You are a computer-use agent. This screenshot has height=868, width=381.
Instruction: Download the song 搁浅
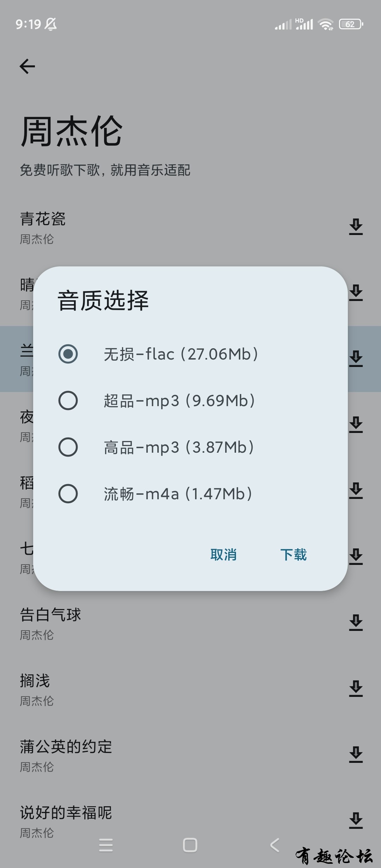point(356,688)
